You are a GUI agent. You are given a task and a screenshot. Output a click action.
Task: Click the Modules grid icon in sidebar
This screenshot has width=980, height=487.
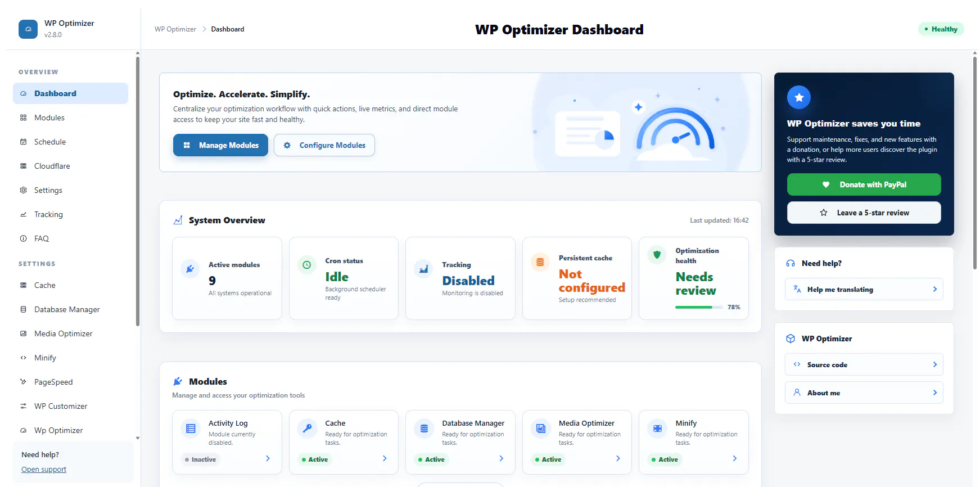pyautogui.click(x=24, y=118)
